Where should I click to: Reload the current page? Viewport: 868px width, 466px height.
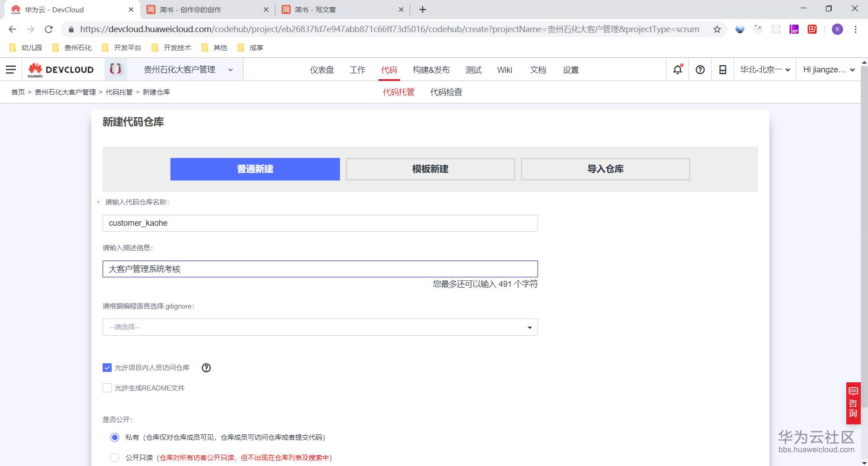[49, 29]
